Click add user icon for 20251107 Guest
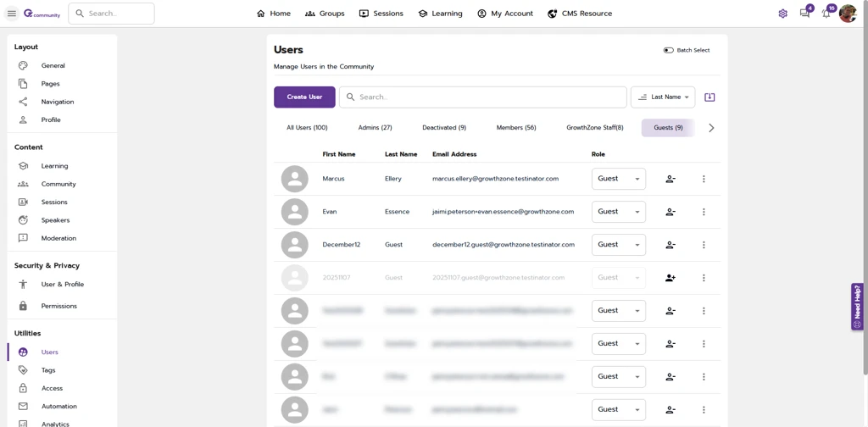The height and width of the screenshot is (427, 868). click(x=670, y=278)
